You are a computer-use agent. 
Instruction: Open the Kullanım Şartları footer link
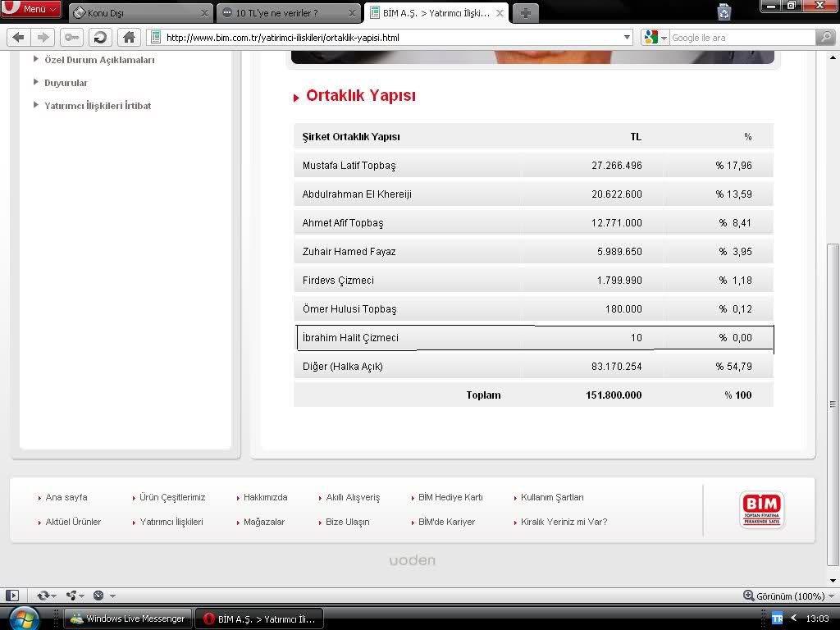point(552,497)
